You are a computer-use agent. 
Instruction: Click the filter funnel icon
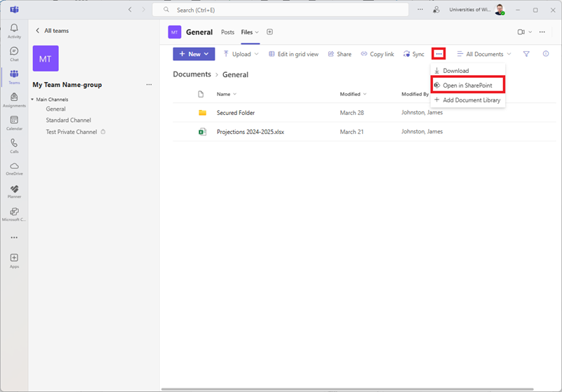tap(526, 54)
